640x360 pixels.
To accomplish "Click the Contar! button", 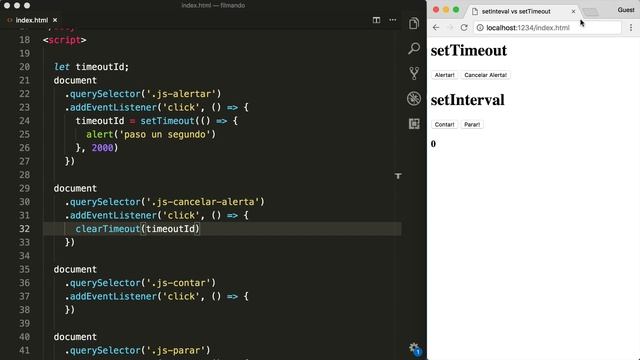I will pos(444,124).
